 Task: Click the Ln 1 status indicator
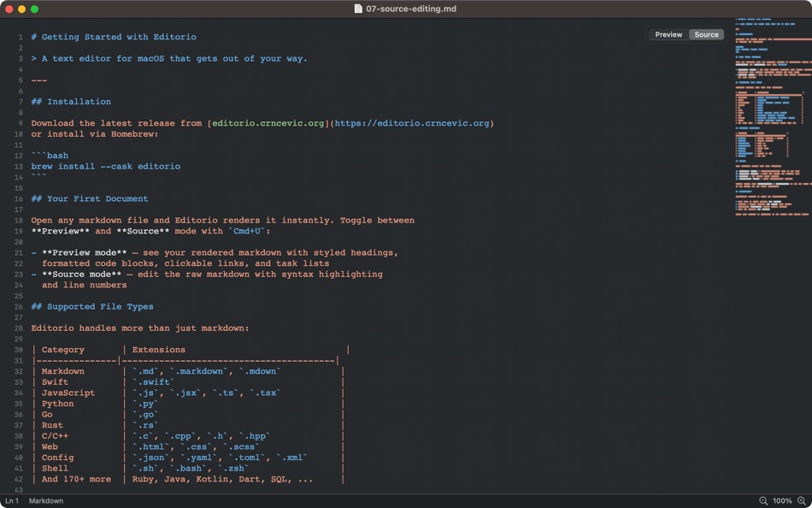coord(12,501)
